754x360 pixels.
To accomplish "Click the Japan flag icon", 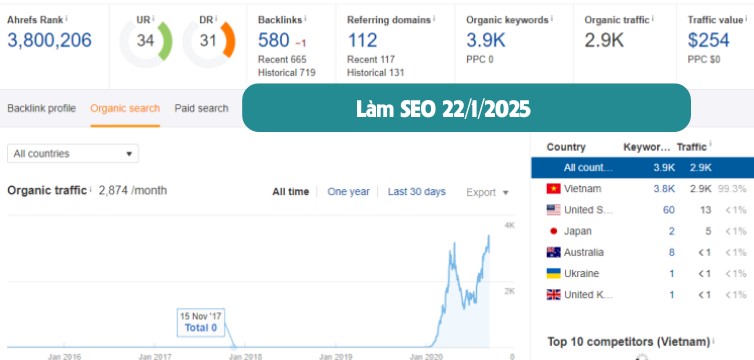I will (x=553, y=231).
